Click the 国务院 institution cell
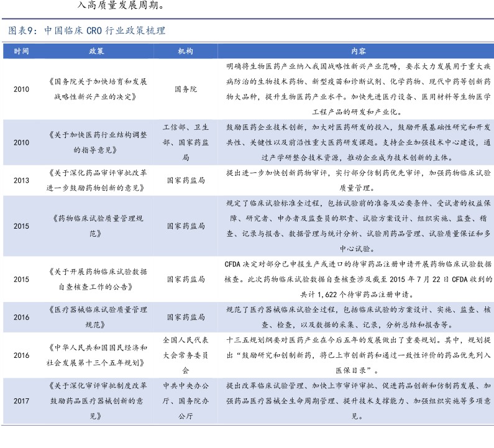The width and height of the screenshot is (494, 448). 185,89
